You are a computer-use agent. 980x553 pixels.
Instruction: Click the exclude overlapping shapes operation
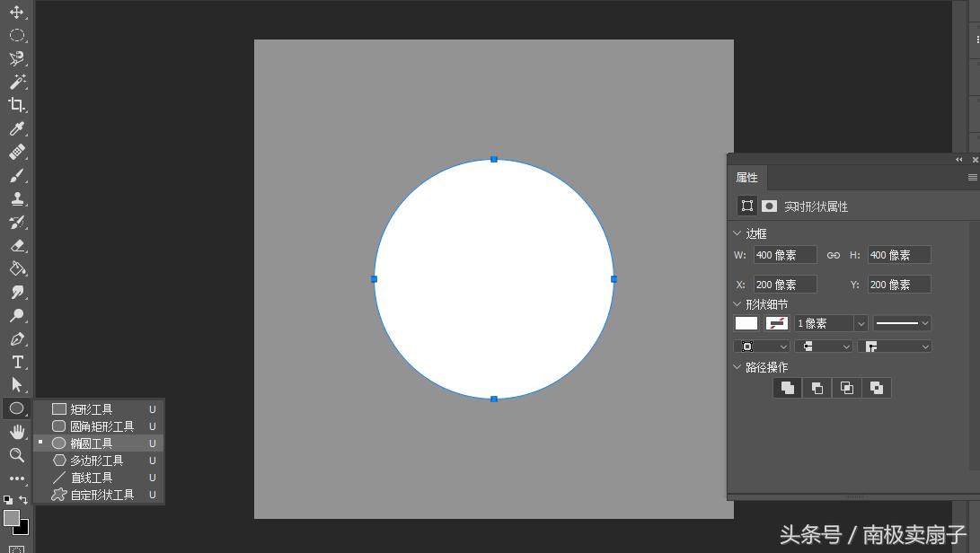[x=877, y=388]
